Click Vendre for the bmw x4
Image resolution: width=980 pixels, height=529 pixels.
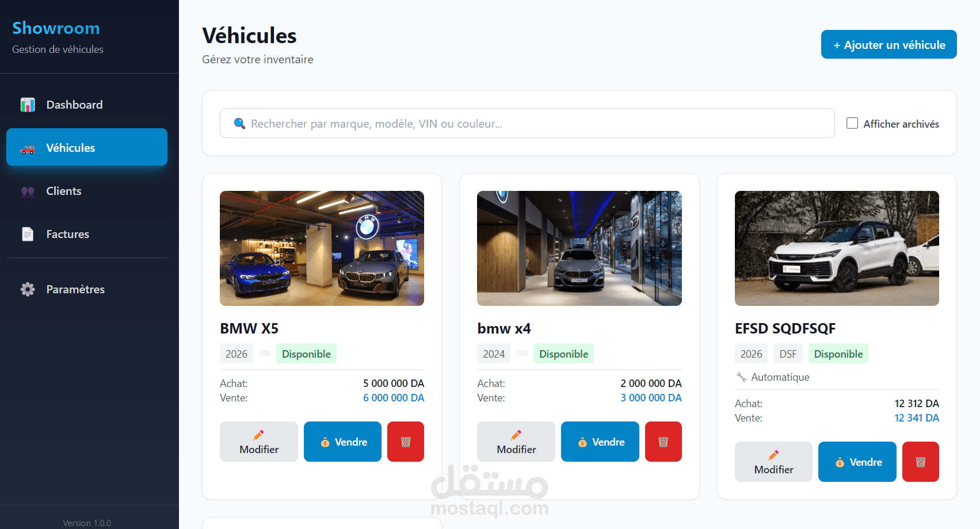pos(600,442)
